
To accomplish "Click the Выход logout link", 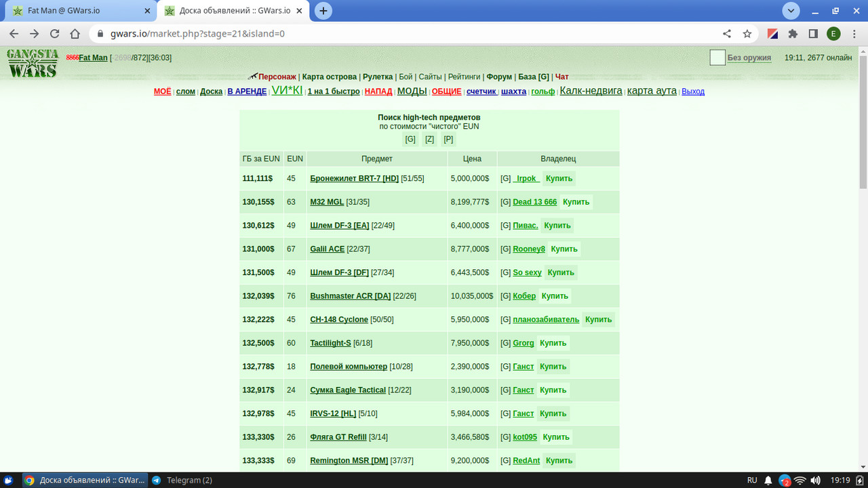I will tap(693, 91).
